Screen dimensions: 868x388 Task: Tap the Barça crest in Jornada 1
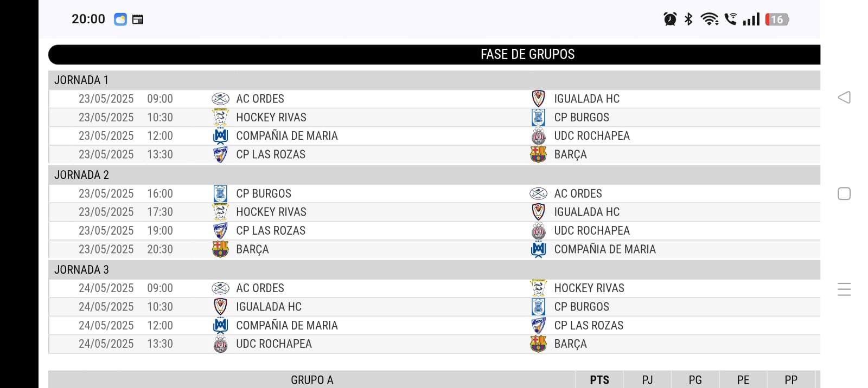[538, 154]
